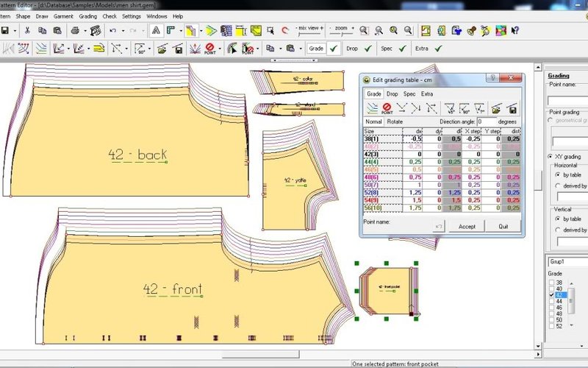Select the XY grading radio button
588x368 pixels.
550,157
